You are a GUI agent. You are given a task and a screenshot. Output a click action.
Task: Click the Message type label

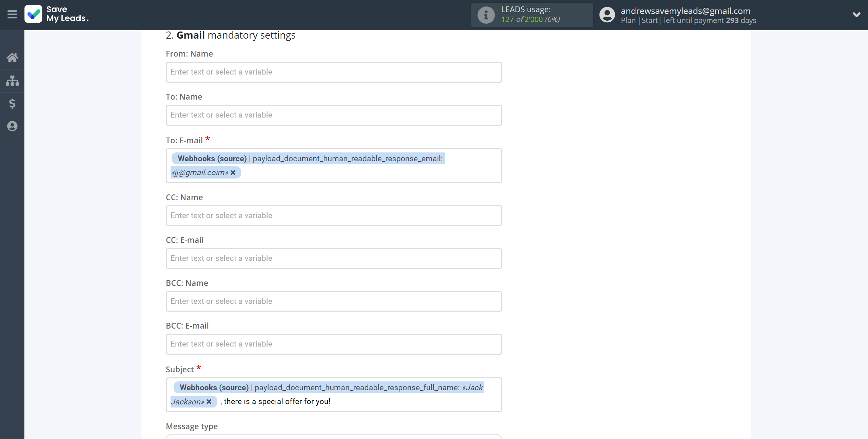tap(192, 426)
